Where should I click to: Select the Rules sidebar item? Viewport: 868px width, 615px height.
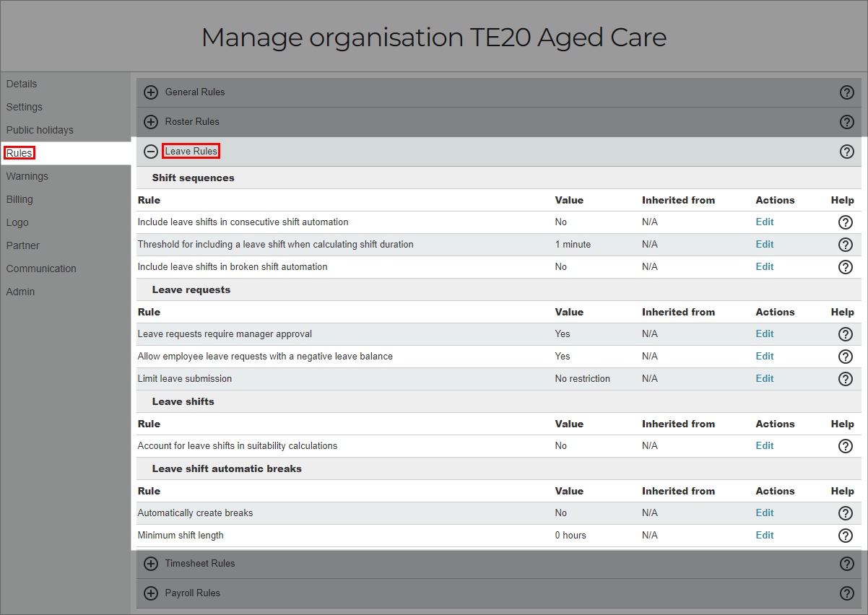pyautogui.click(x=19, y=153)
